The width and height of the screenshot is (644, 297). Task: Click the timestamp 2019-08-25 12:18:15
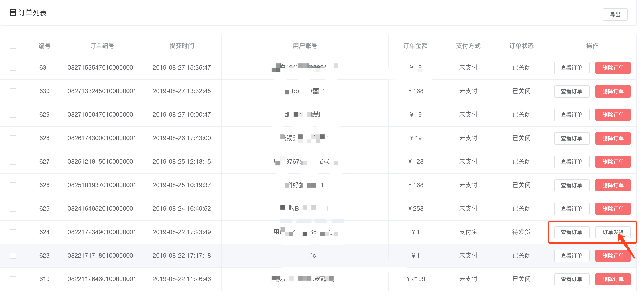pos(182,162)
